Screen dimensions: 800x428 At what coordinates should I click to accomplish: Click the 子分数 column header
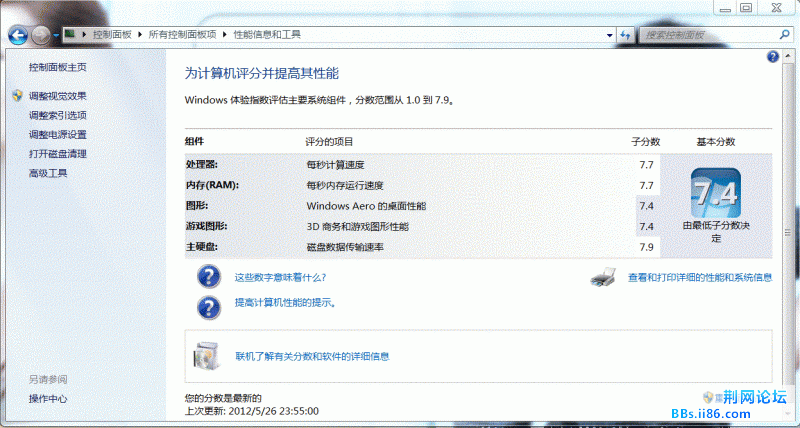point(645,141)
